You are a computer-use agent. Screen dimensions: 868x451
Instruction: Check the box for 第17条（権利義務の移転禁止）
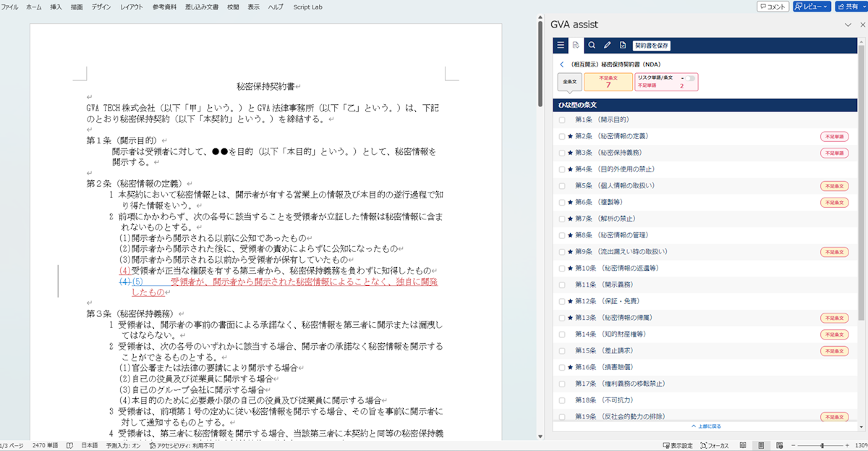point(562,384)
